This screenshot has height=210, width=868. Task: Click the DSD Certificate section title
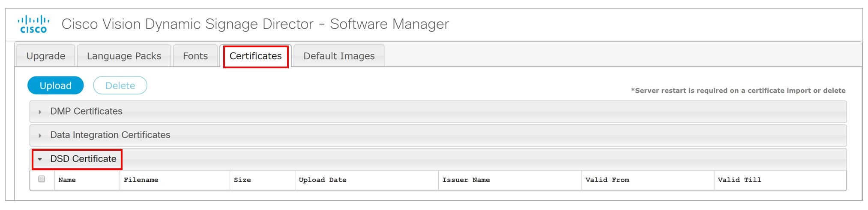click(83, 159)
